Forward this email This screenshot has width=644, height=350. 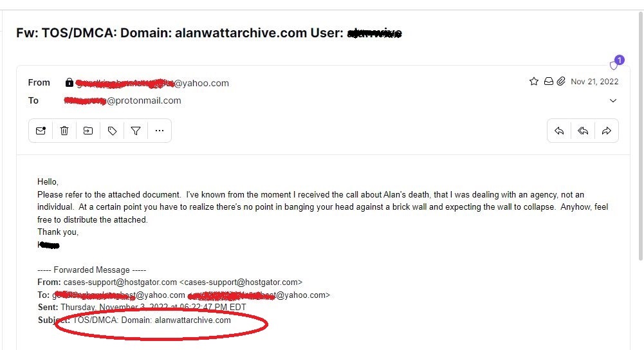point(607,131)
